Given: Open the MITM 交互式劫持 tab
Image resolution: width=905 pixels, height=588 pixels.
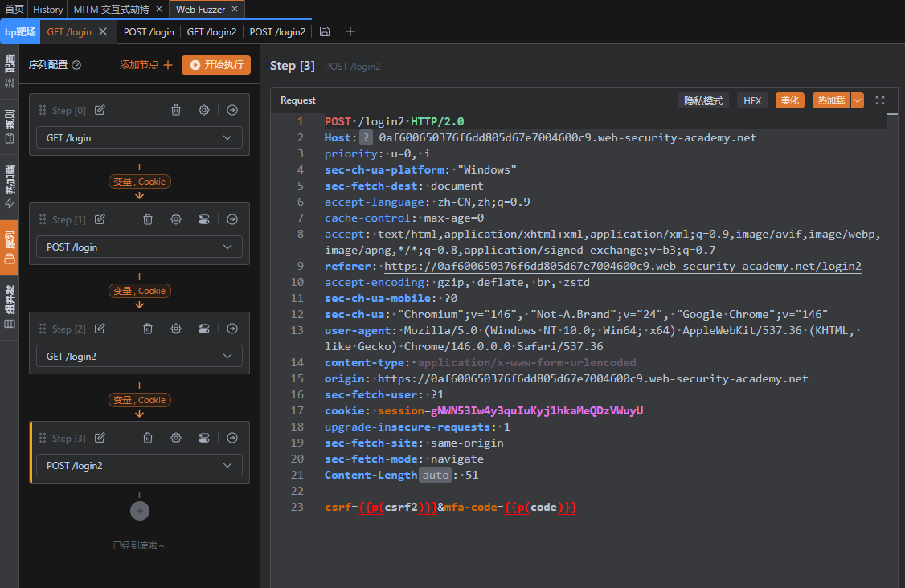Looking at the screenshot, I should pos(113,9).
